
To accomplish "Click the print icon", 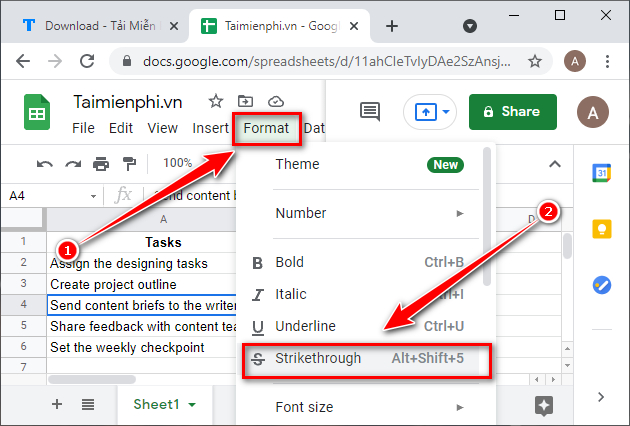I will point(101,164).
